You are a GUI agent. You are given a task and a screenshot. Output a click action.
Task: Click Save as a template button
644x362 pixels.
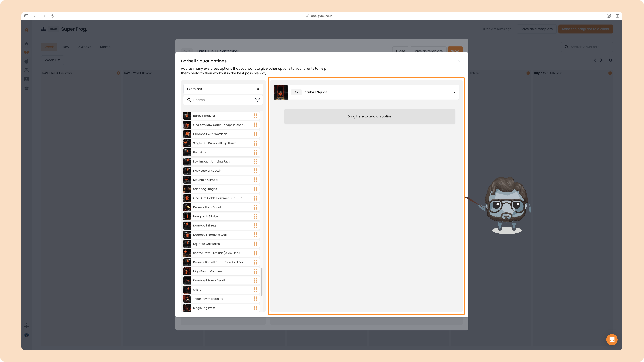click(x=536, y=29)
